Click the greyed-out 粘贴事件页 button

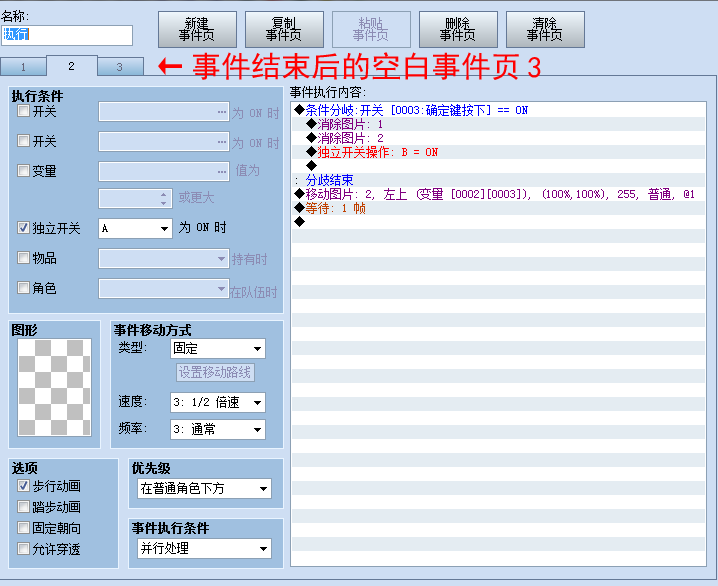coord(371,30)
